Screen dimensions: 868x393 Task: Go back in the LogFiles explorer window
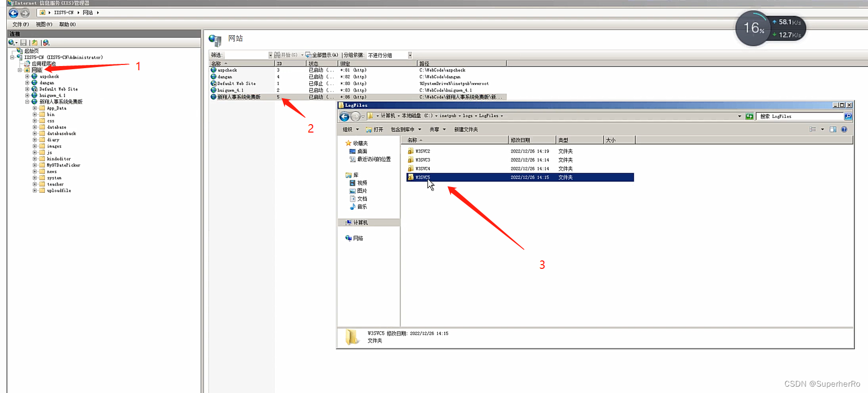click(x=345, y=116)
